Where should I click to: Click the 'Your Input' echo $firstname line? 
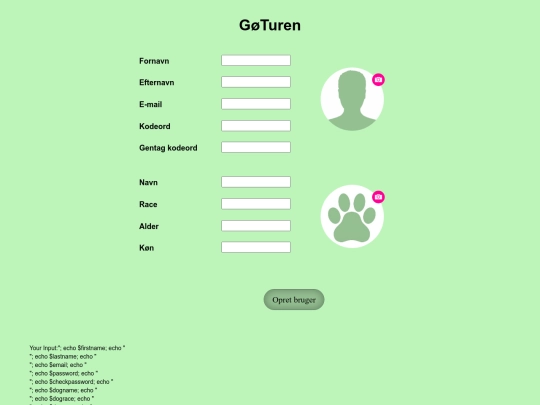click(x=77, y=348)
